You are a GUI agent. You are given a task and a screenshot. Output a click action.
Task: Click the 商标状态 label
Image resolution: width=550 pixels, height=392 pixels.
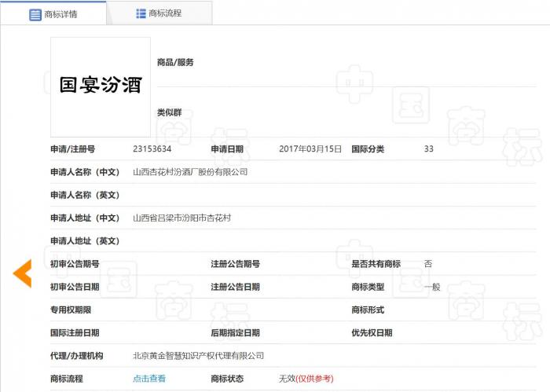point(227,379)
